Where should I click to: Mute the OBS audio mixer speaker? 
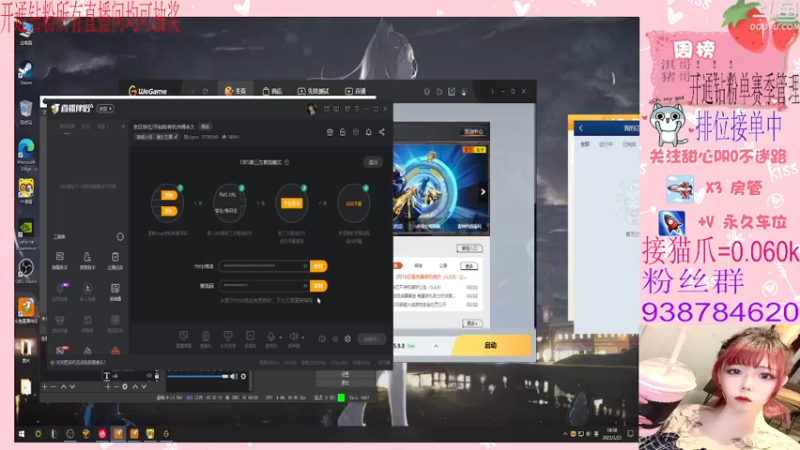coord(234,377)
